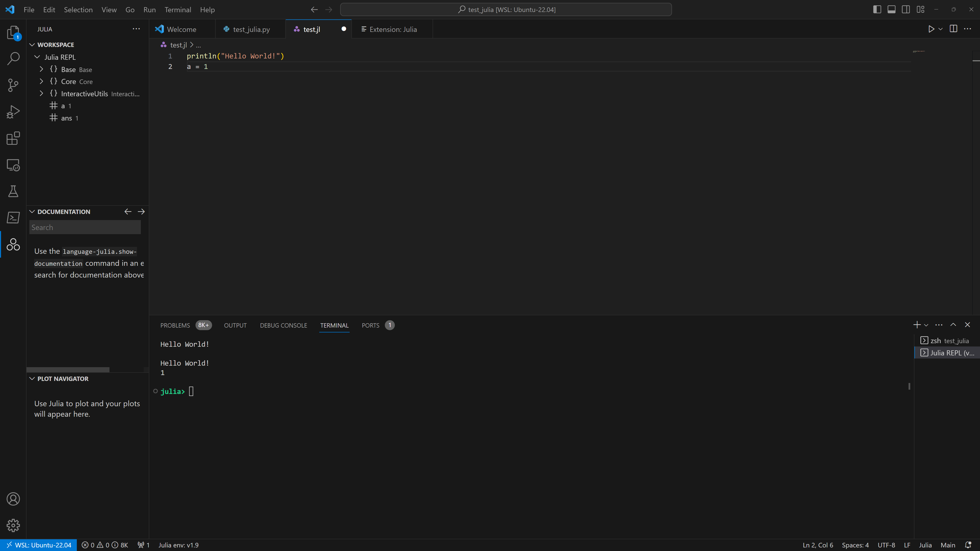Image resolution: width=980 pixels, height=551 pixels.
Task: Switch to DEBUG CONSOLE panel tab
Action: pos(284,325)
